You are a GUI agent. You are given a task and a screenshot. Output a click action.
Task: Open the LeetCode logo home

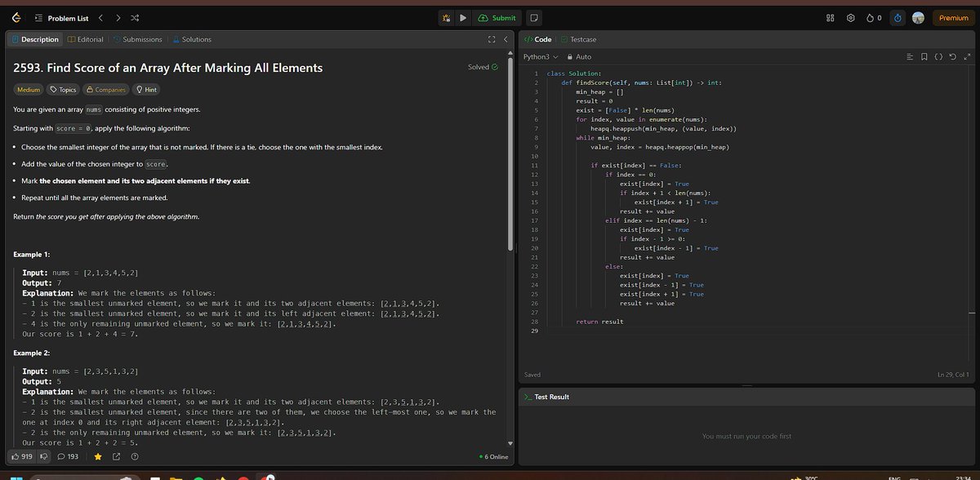(16, 18)
